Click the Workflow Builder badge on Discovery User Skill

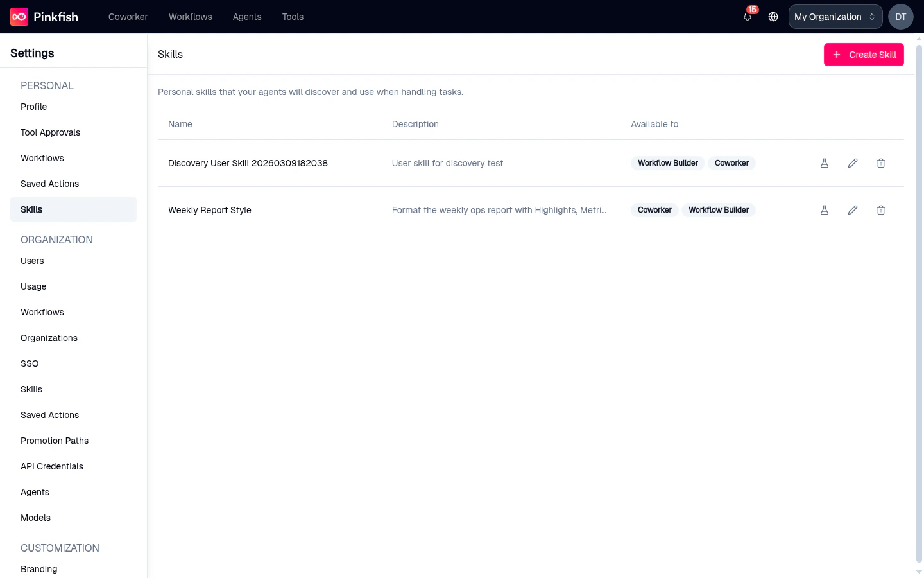(667, 163)
